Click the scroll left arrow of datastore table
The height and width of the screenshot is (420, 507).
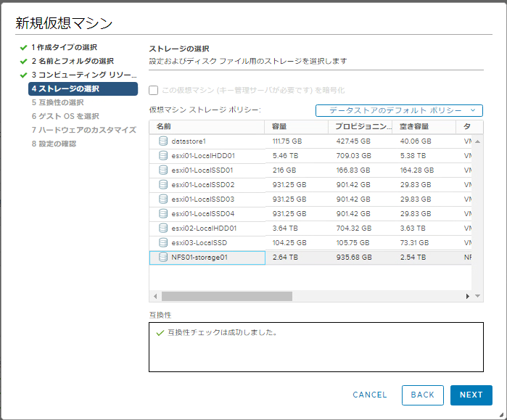pyautogui.click(x=155, y=296)
